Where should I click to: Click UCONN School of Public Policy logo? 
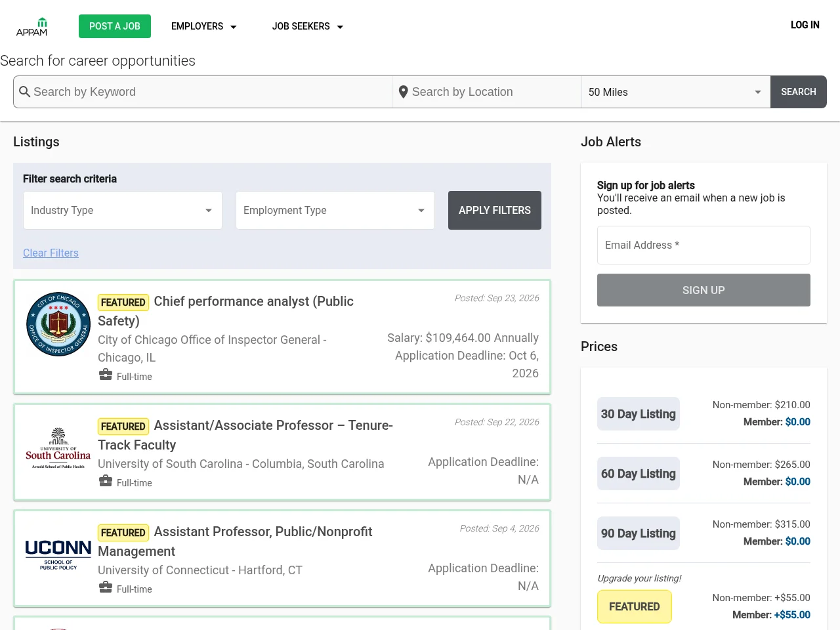tap(58, 555)
